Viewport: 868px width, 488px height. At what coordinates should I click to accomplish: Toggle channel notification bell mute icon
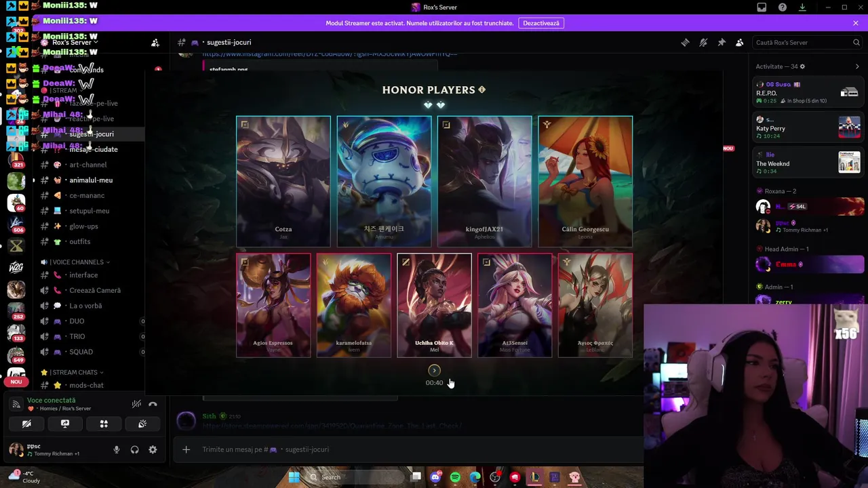pos(703,43)
